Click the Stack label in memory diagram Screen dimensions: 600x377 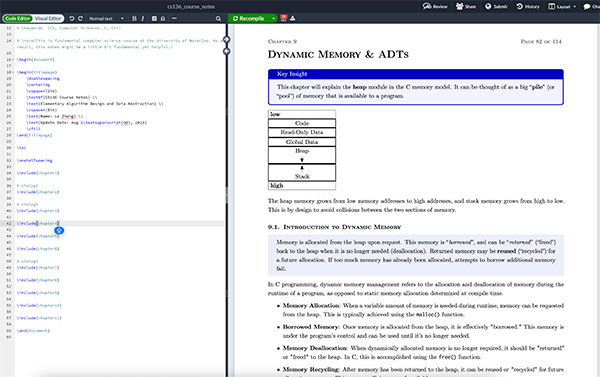pos(302,176)
